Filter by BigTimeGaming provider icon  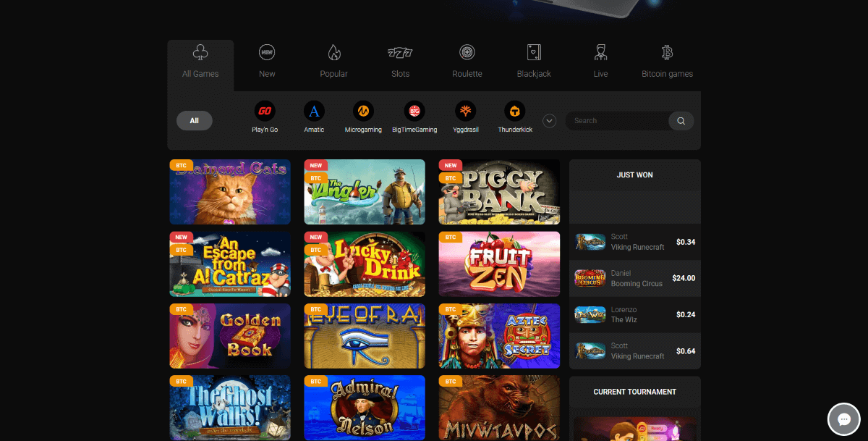coord(414,111)
